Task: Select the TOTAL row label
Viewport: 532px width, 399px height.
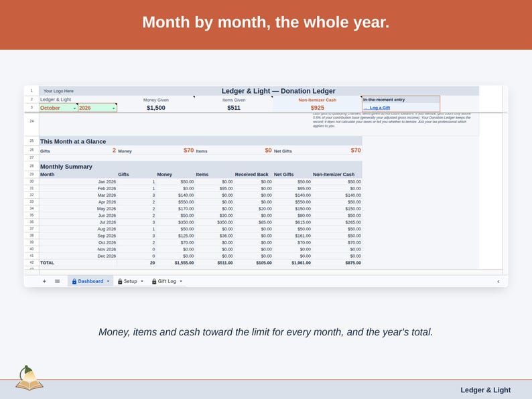Action: tap(47, 262)
